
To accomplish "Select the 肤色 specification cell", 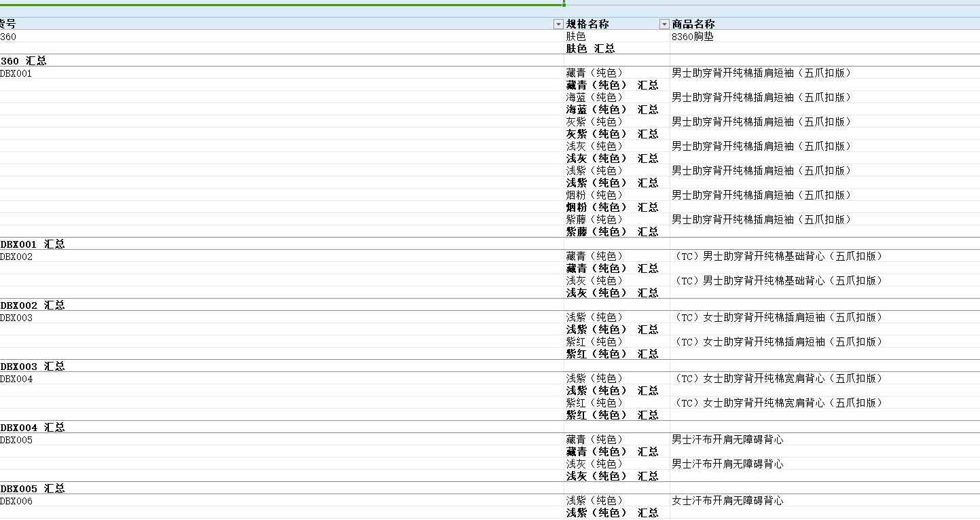I will pos(576,37).
